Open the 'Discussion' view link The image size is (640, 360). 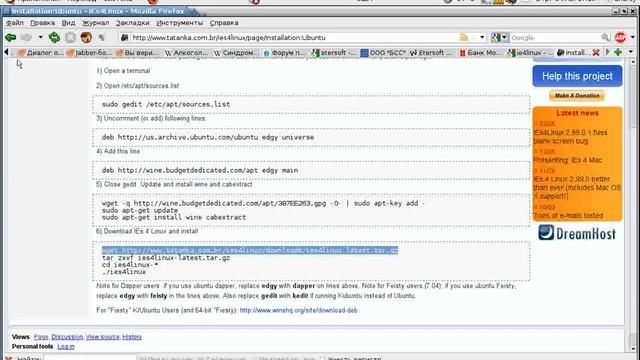[x=67, y=337]
